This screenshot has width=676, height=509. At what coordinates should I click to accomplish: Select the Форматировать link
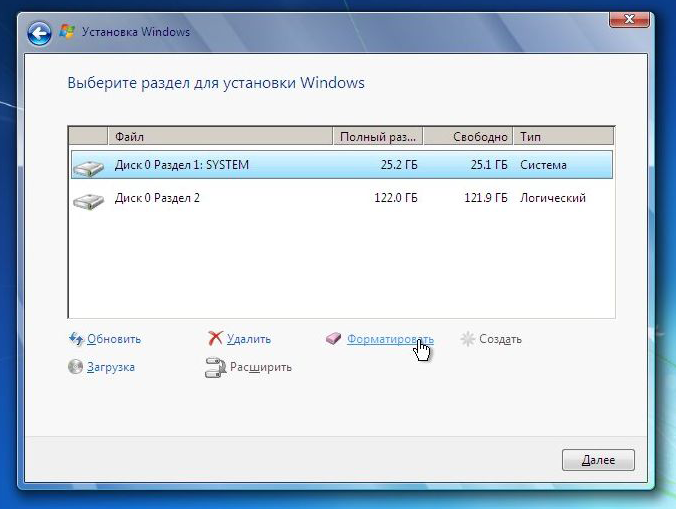point(390,339)
